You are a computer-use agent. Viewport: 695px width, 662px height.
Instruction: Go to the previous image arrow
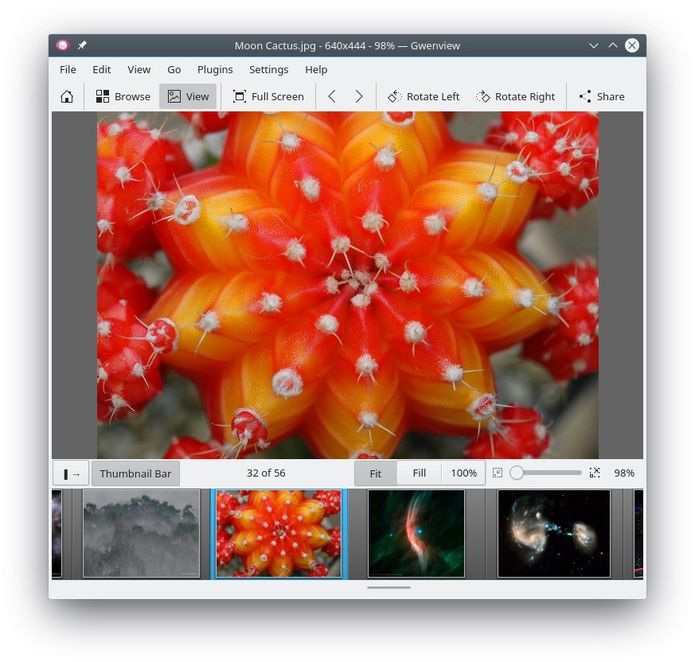pos(332,96)
